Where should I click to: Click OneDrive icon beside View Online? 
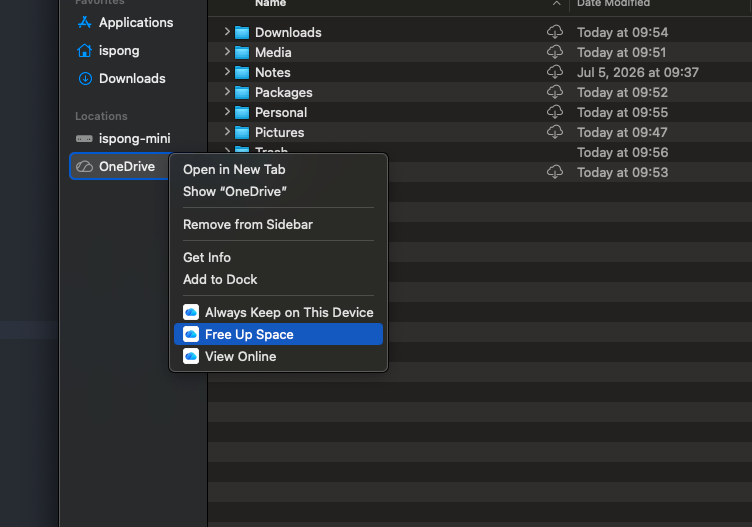coord(191,356)
